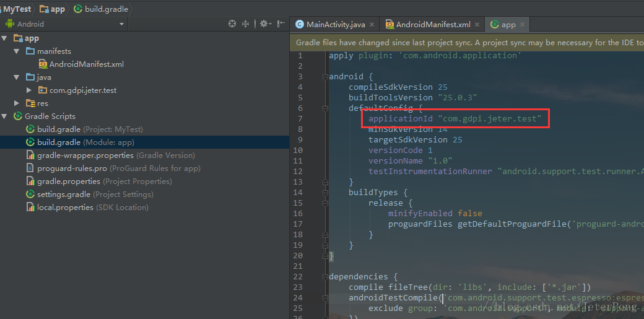This screenshot has height=319, width=644.
Task: Click build.gradle in the breadcrumb bar
Action: pos(100,9)
